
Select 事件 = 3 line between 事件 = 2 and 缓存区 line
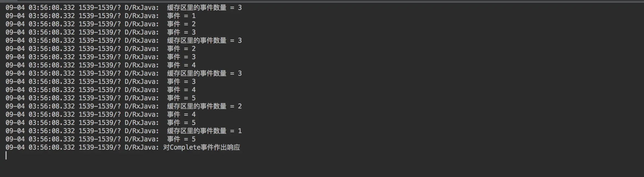[x=101, y=32]
